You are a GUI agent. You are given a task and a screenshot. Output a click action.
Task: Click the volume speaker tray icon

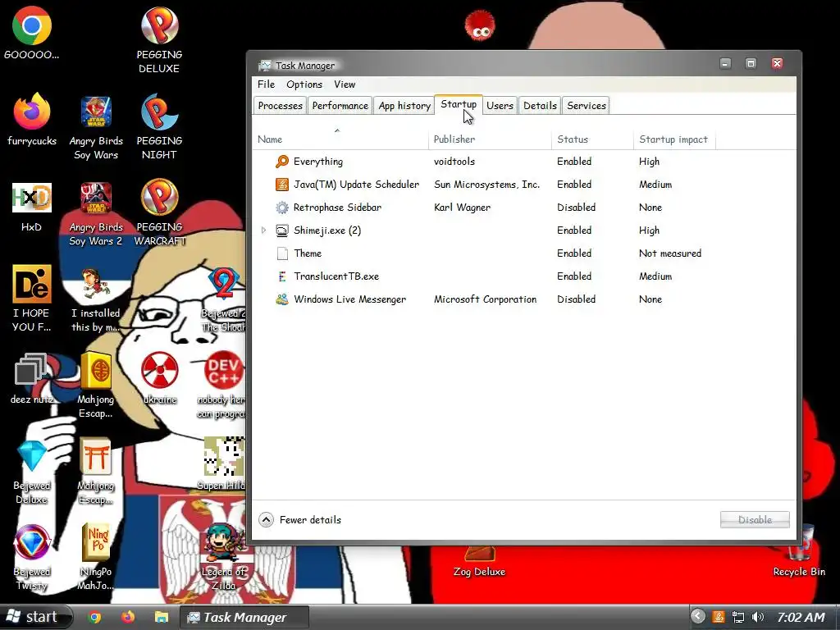pos(757,617)
